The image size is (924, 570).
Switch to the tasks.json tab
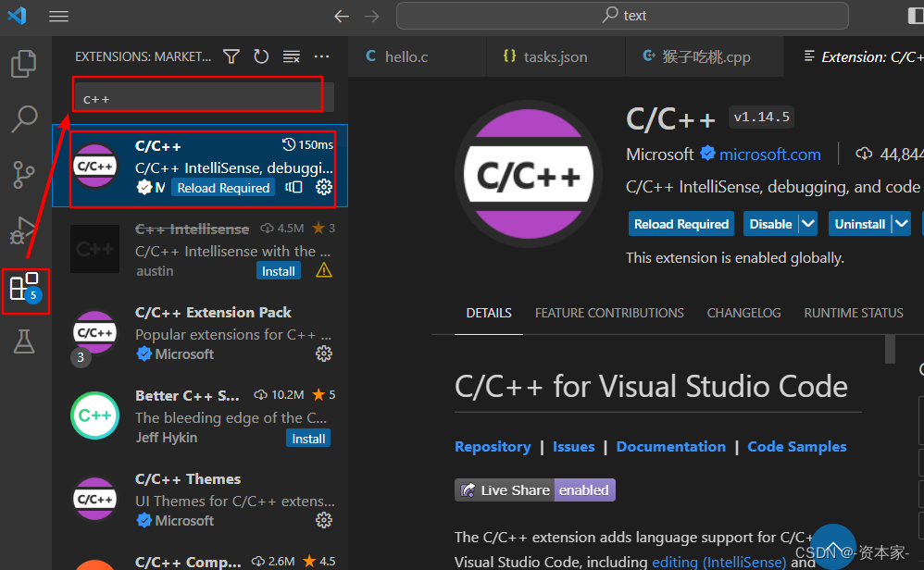coord(556,56)
